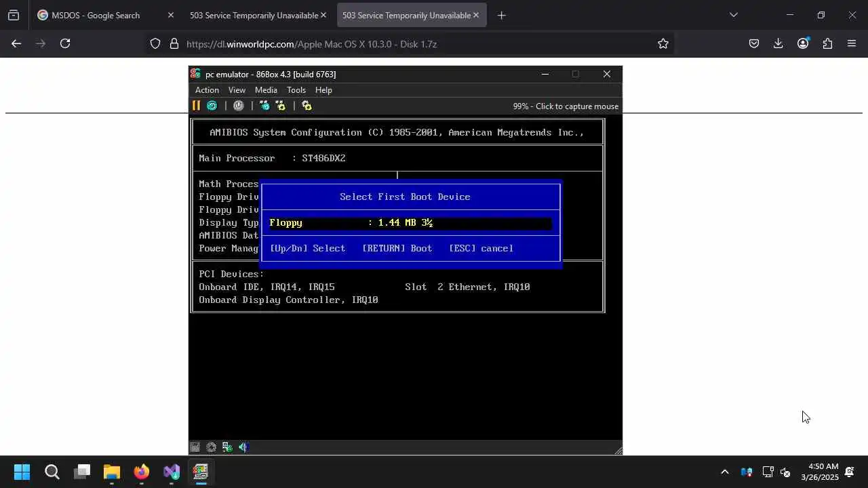868x488 pixels.
Task: Open a new Firefox tab
Action: 501,15
